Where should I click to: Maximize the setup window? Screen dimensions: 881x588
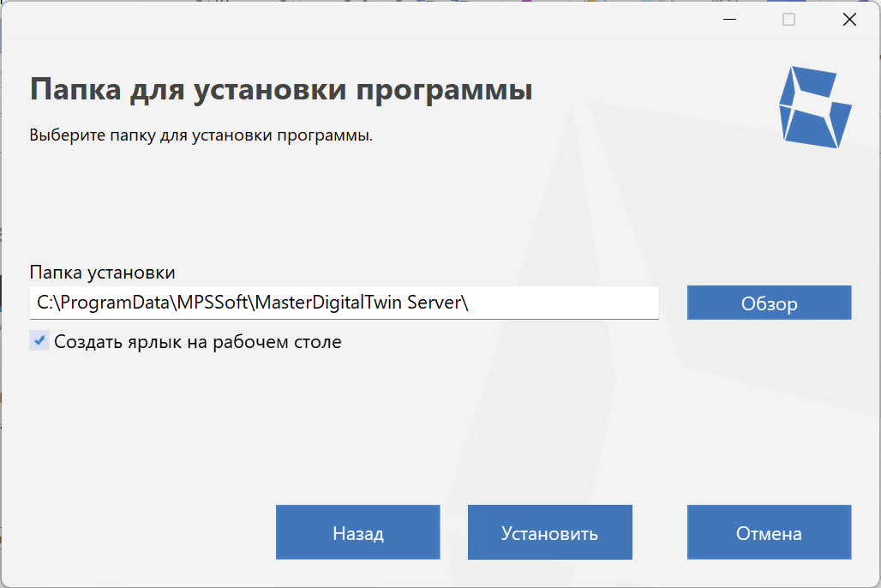[788, 19]
